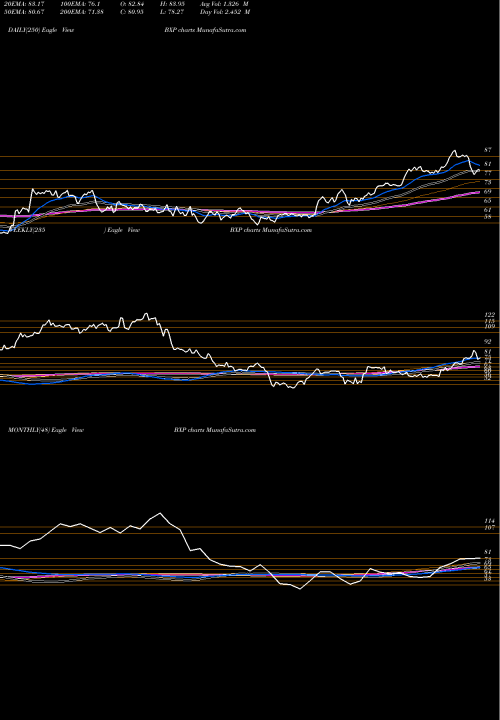This screenshot has height=720, width=500.
Task: Click the 61 price label on daily chart
Action: (488, 210)
